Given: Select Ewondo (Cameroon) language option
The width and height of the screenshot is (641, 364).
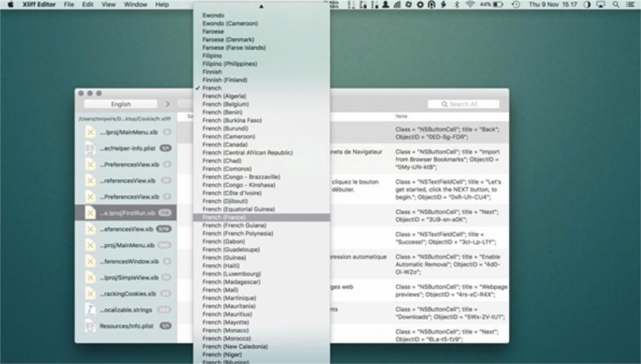Looking at the screenshot, I should (262, 23).
